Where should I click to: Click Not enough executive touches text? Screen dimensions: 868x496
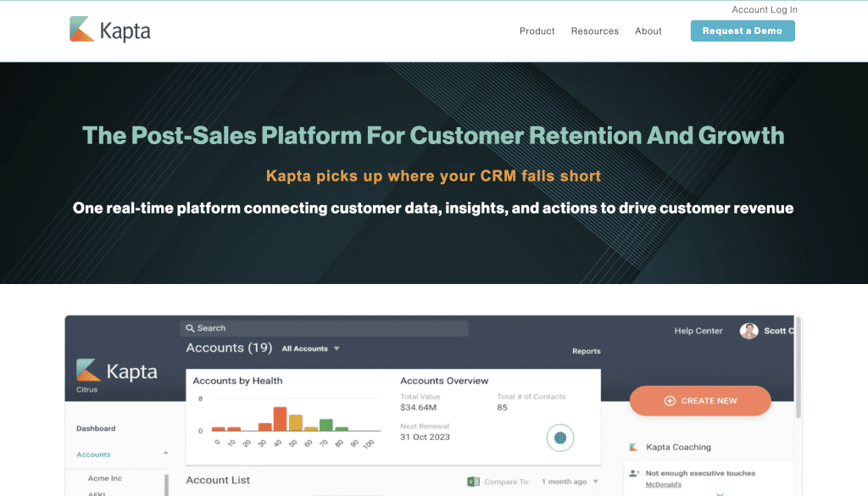tap(700, 473)
